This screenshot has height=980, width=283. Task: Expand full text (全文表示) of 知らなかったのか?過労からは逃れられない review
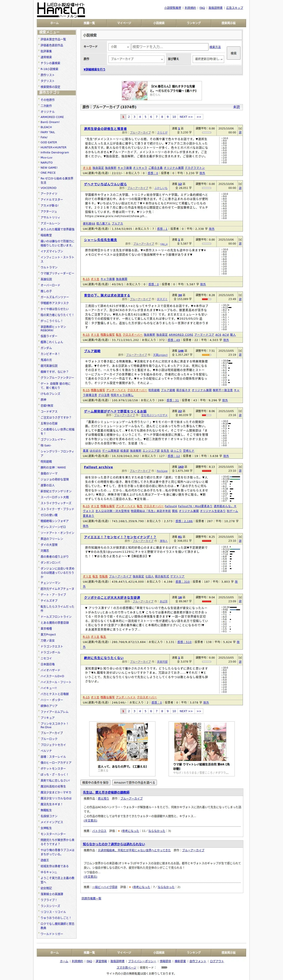(x=90, y=877)
